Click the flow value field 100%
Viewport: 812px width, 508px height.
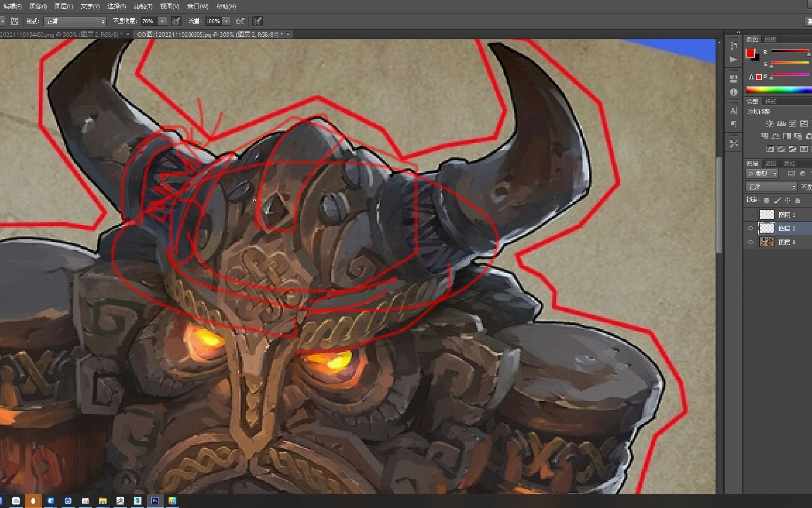213,21
